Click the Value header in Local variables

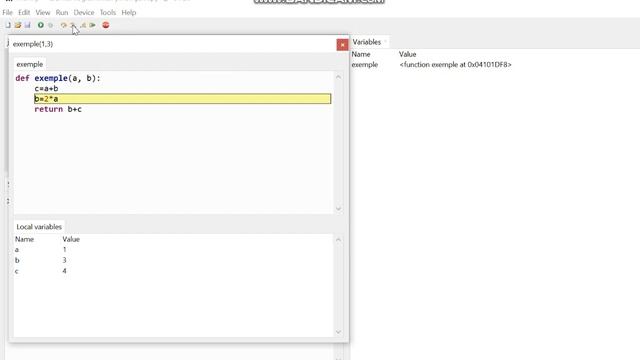coord(71,239)
